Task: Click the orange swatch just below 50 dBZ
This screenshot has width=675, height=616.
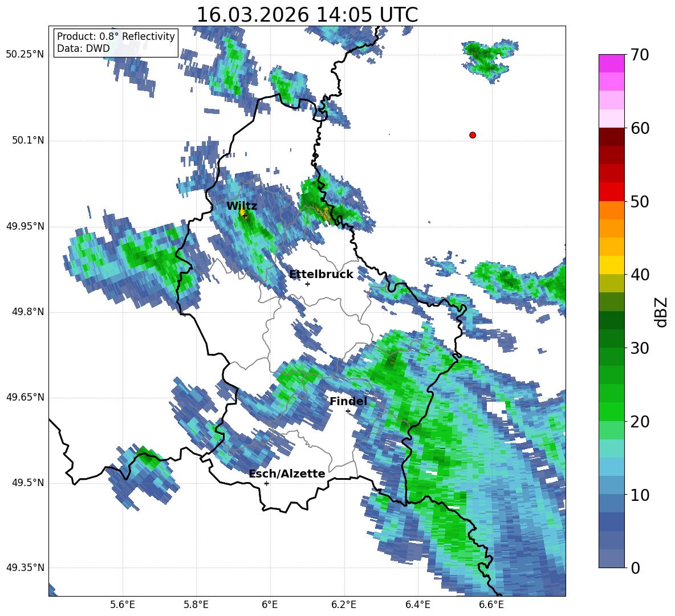Action: (x=611, y=210)
